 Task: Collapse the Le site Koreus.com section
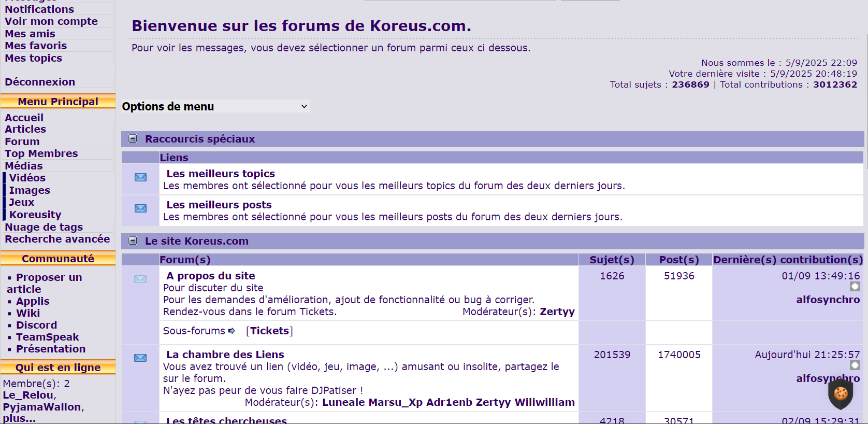[133, 241]
